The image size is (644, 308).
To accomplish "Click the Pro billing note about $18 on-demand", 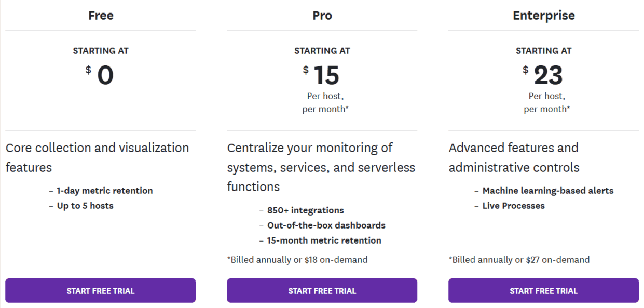I will click(x=297, y=259).
